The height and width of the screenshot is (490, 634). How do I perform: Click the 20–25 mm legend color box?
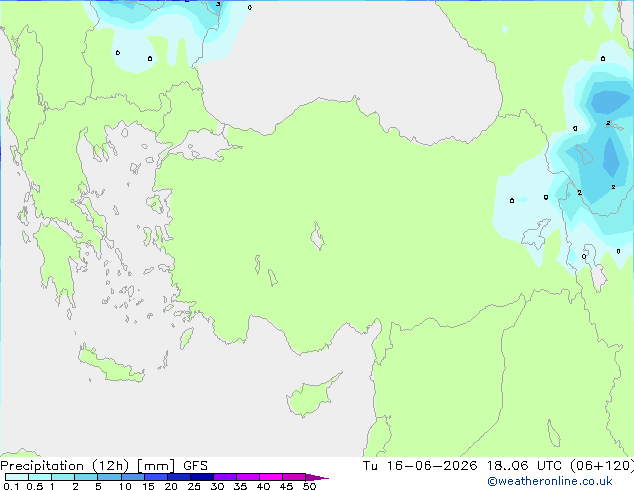click(x=178, y=477)
